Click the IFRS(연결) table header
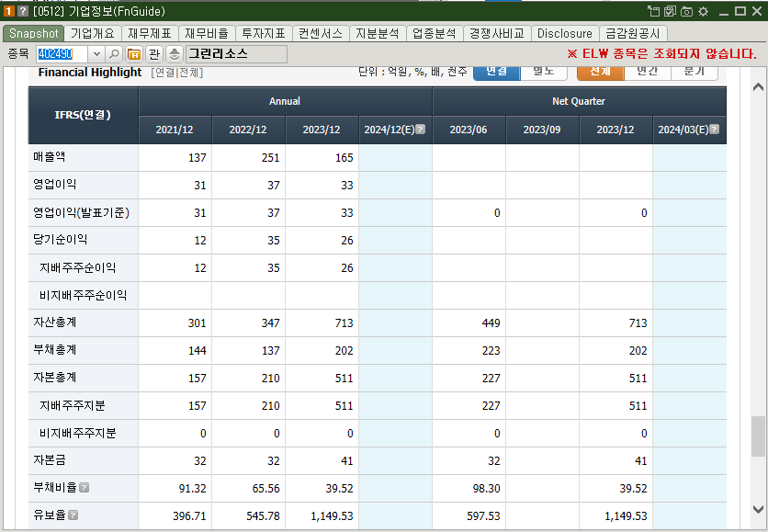Screen dimensions: 768x532 point(83,115)
